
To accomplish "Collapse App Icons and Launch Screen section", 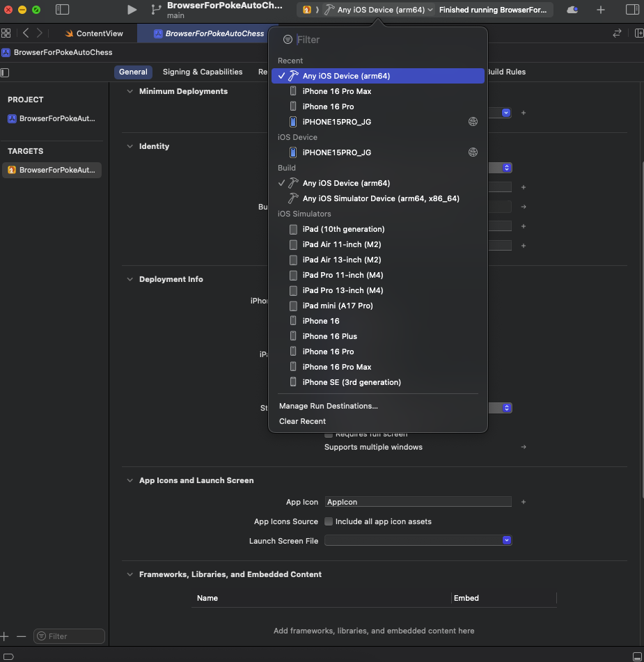I will (130, 480).
